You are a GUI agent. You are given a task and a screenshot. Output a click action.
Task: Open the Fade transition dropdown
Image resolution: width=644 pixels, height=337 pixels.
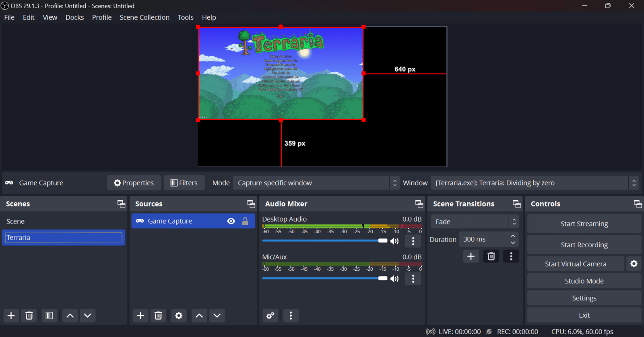click(475, 222)
